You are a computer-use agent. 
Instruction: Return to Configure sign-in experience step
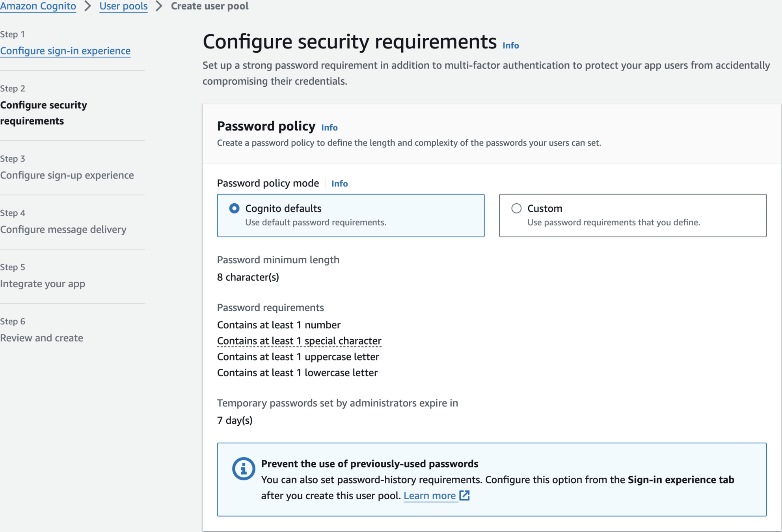tap(65, 51)
